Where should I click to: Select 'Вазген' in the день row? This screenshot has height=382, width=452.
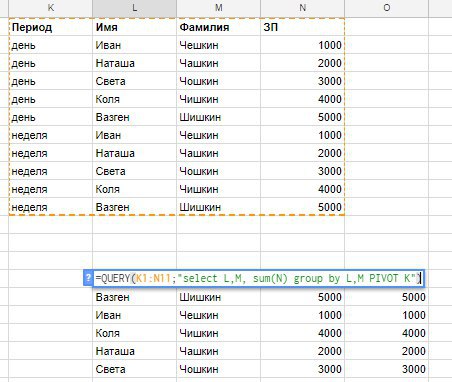tap(135, 117)
